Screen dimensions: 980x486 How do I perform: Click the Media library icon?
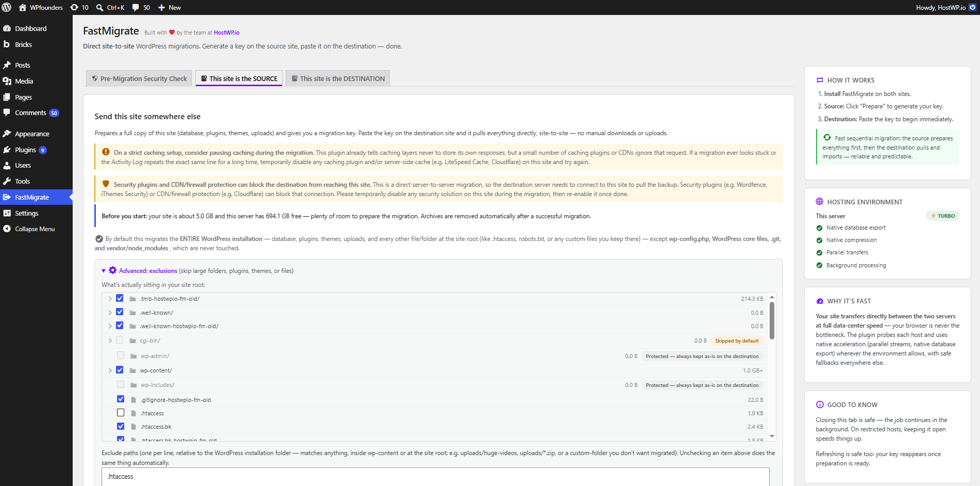7,81
